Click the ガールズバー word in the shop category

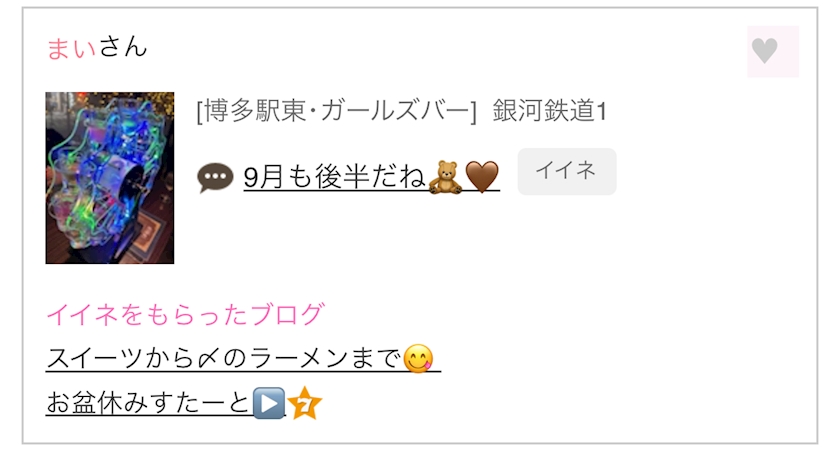coord(395,111)
